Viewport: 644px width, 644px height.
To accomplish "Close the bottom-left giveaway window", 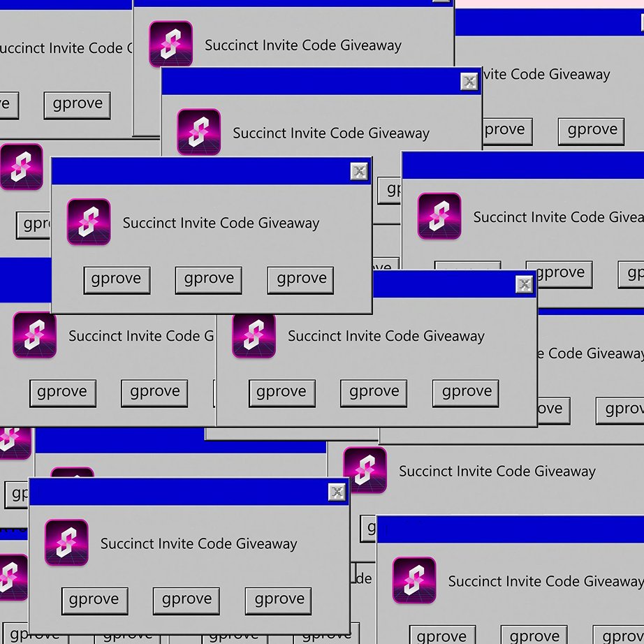I will point(337,491).
